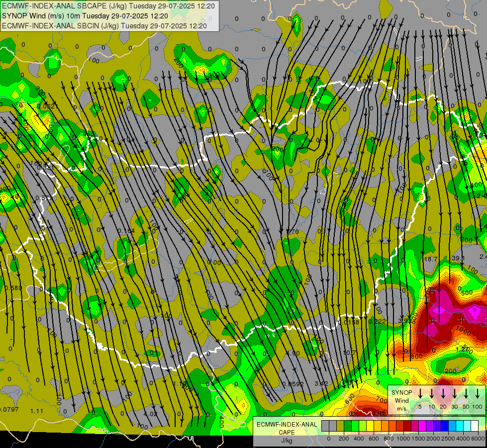Viewport: 487px width, 448px height.
Task: Click the SBCAPE title line in header box
Action: 108,6
